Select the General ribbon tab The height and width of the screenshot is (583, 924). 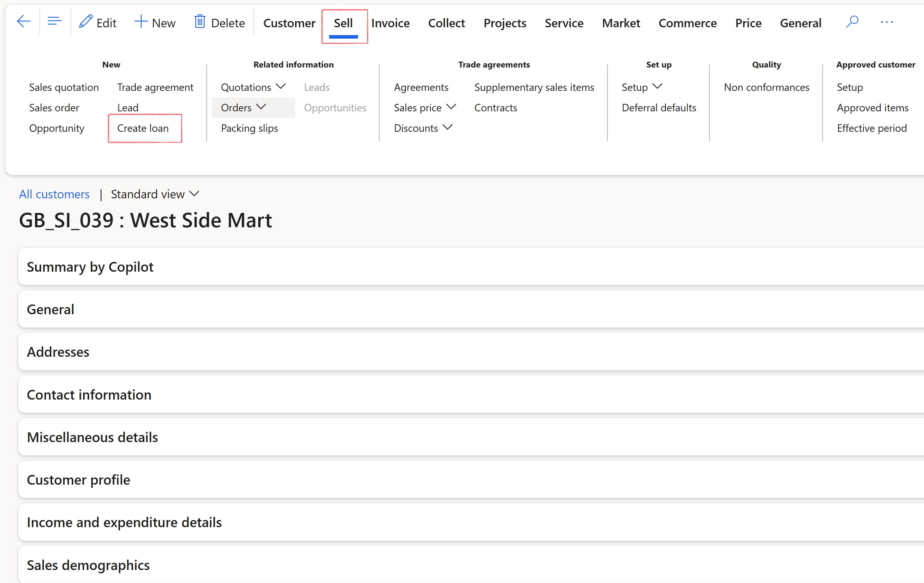800,23
